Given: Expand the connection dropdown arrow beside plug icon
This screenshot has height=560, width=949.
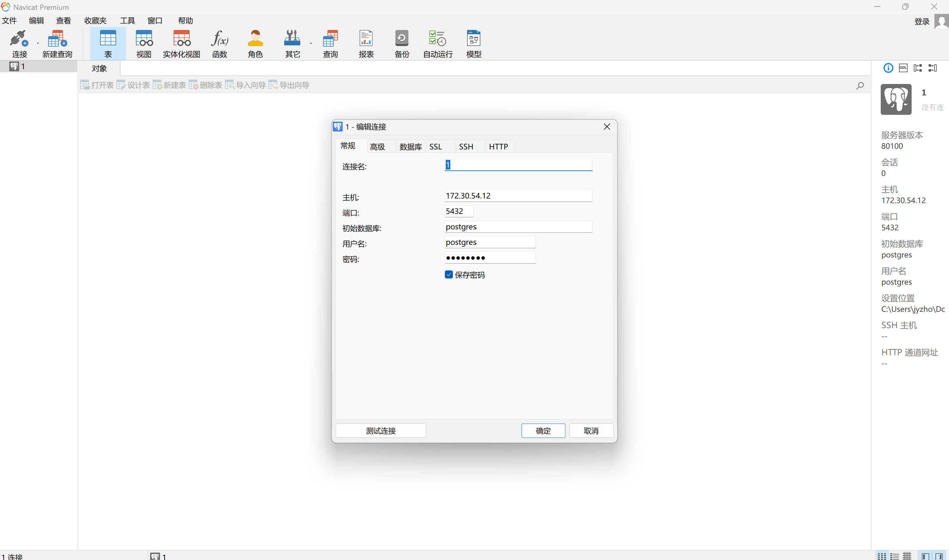Looking at the screenshot, I should point(38,44).
